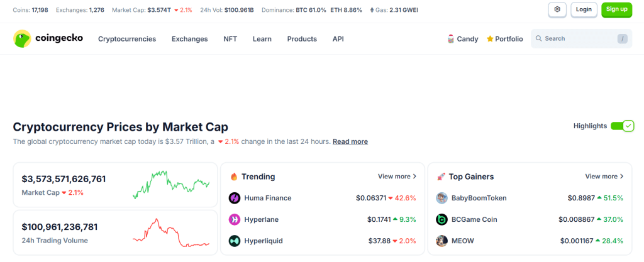Open the settings gear icon
Image resolution: width=644 pixels, height=262 pixels.
tap(557, 10)
